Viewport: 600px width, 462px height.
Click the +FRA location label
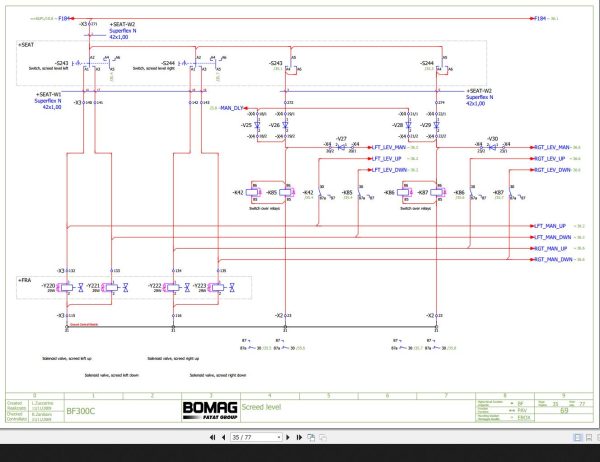24,280
